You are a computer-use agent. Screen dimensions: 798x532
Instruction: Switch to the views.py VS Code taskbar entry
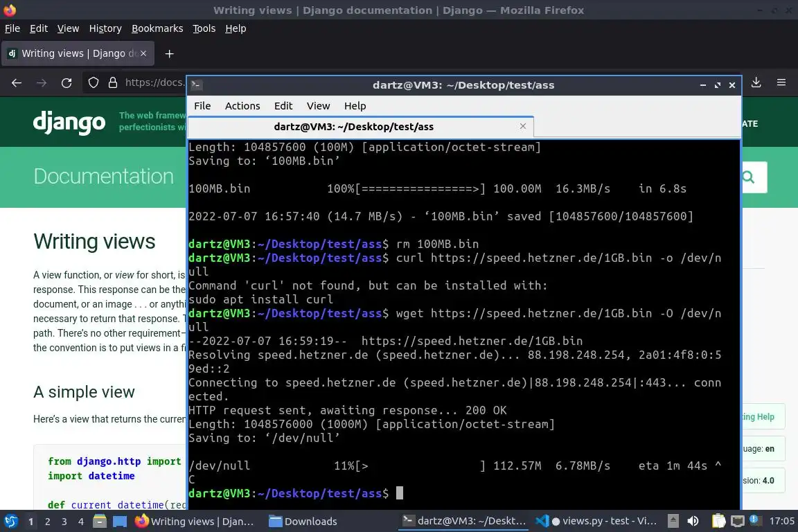tap(596, 522)
